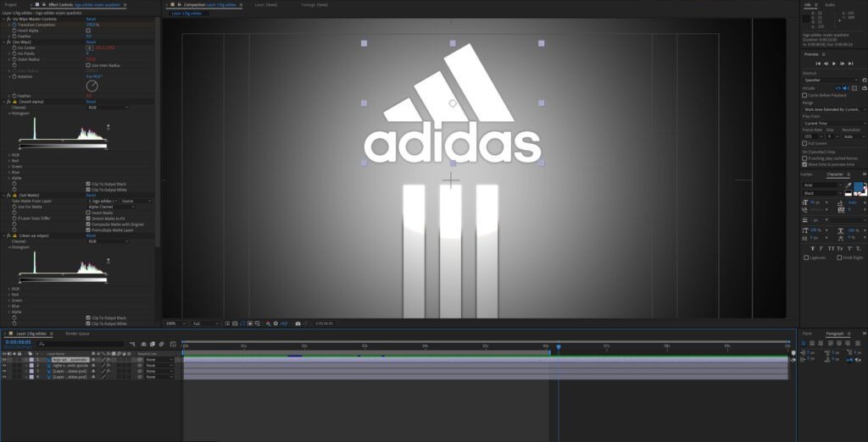Click the Iris Center crosshair point button
This screenshot has width=868, height=442.
pos(90,47)
